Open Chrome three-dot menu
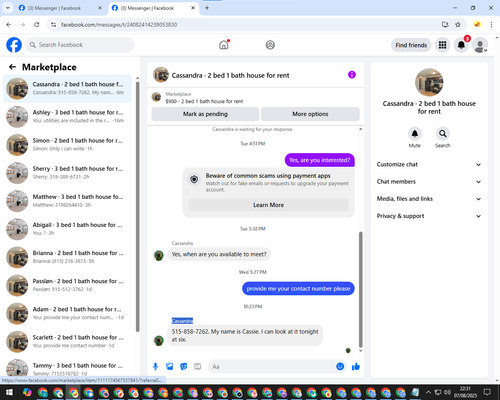Screen dimensions: 500x400 click(491, 24)
